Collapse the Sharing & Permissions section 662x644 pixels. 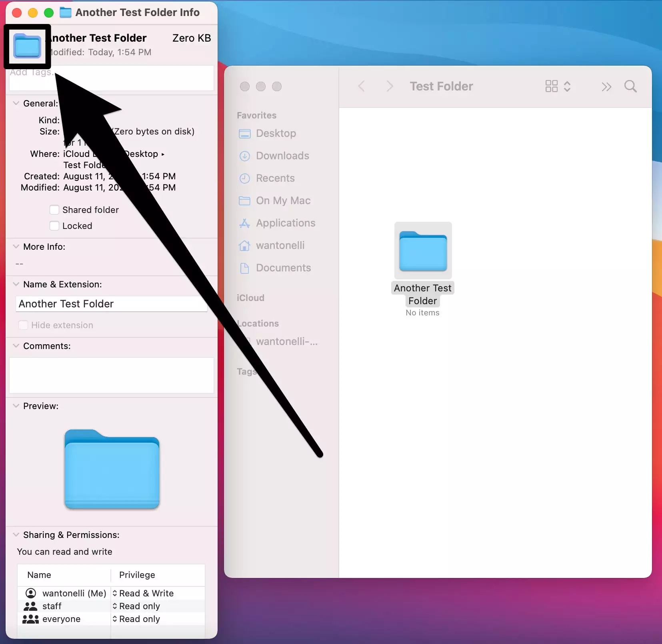coord(16,535)
